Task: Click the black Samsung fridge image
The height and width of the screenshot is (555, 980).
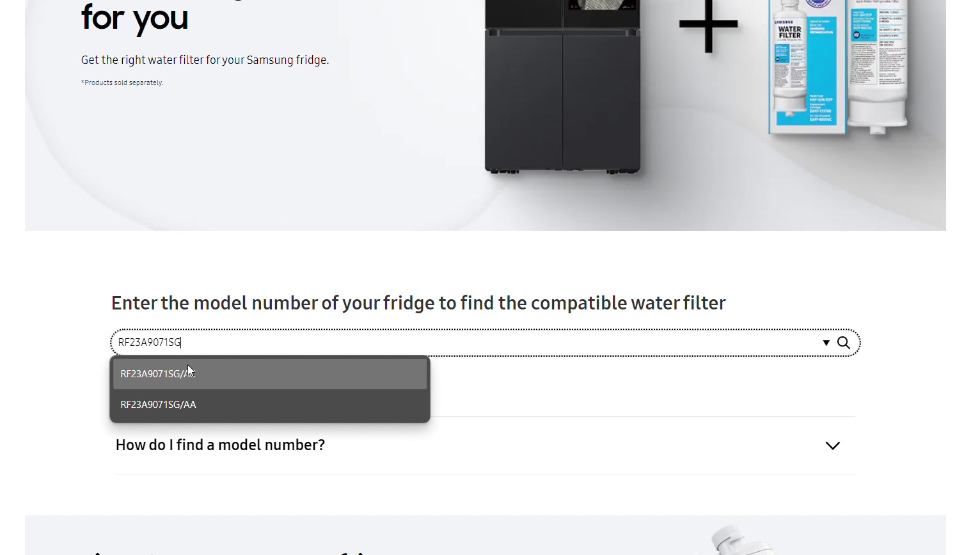Action: [562, 96]
